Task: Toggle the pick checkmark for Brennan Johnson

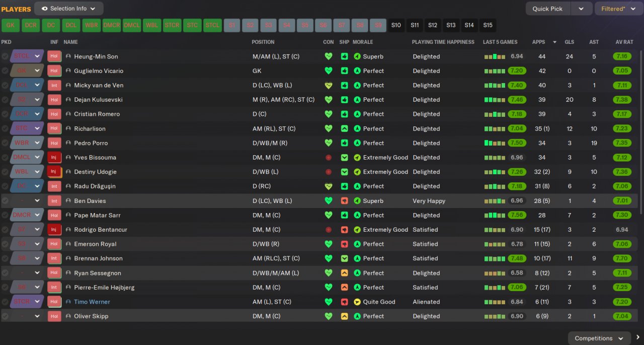Action: click(5, 258)
